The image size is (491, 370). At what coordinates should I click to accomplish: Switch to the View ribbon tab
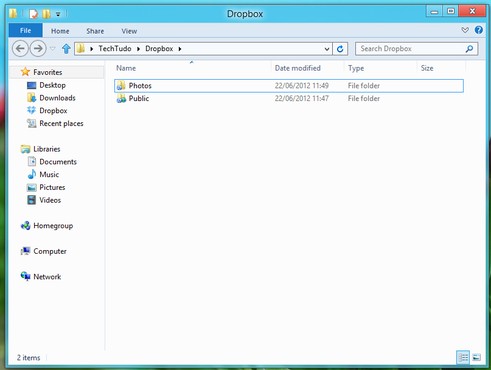(x=129, y=31)
